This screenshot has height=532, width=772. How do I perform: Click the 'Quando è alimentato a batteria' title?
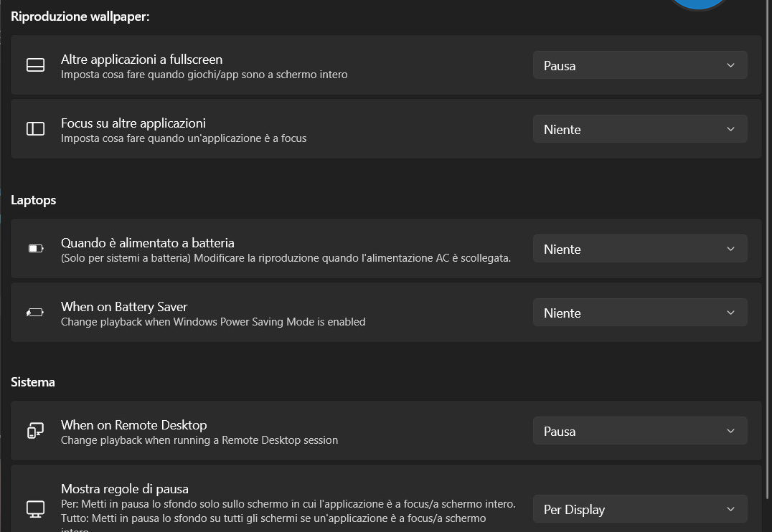[148, 243]
